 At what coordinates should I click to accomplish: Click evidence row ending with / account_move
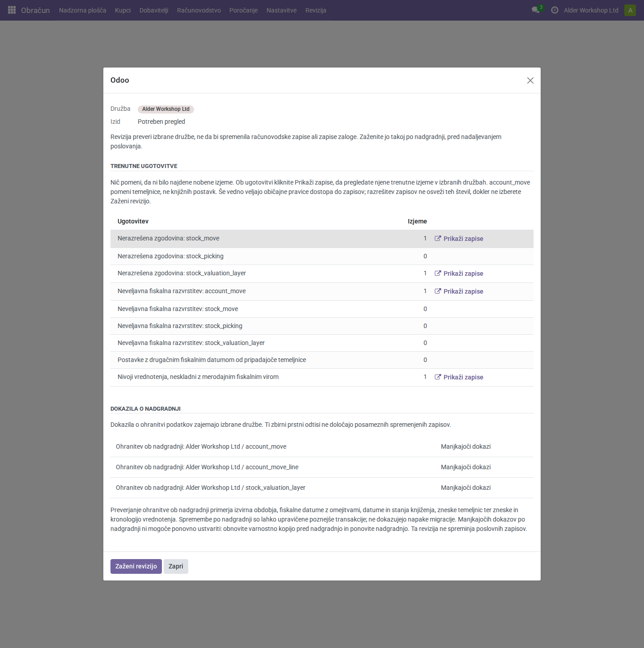click(322, 446)
